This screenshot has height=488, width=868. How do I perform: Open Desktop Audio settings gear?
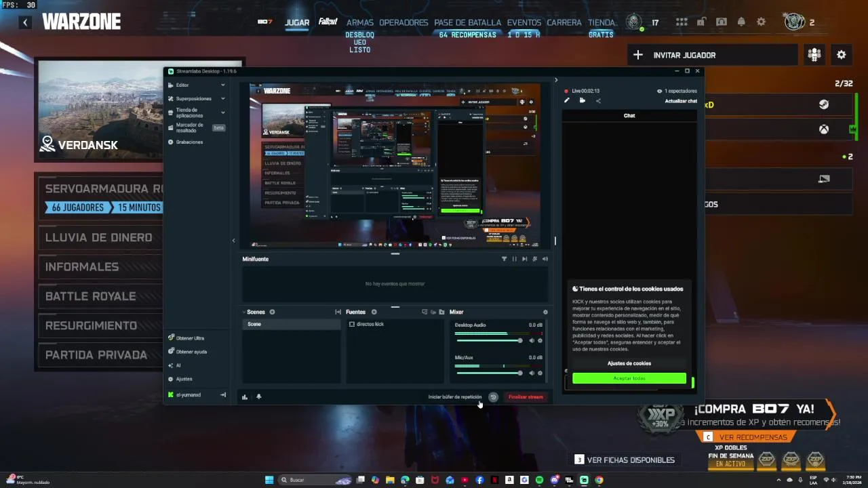(540, 340)
